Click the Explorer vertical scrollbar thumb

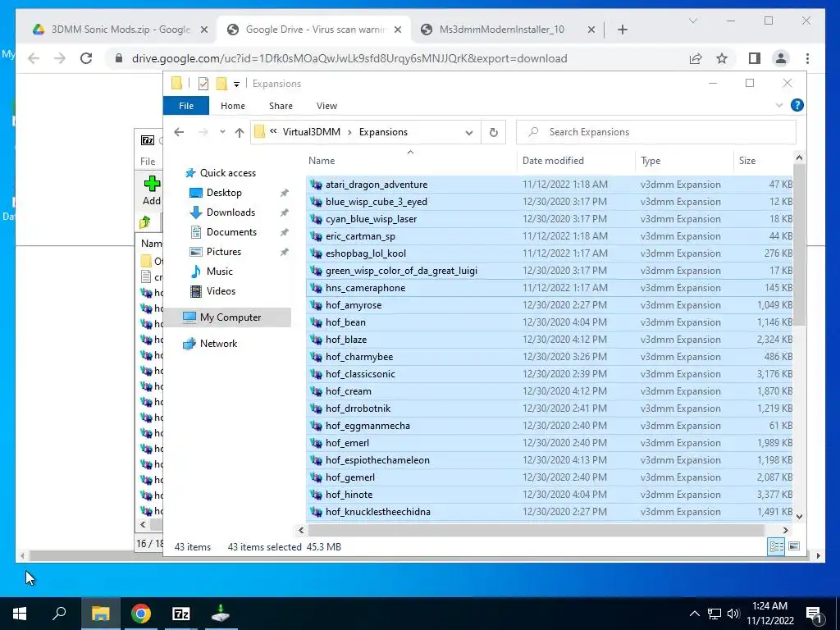[799, 244]
